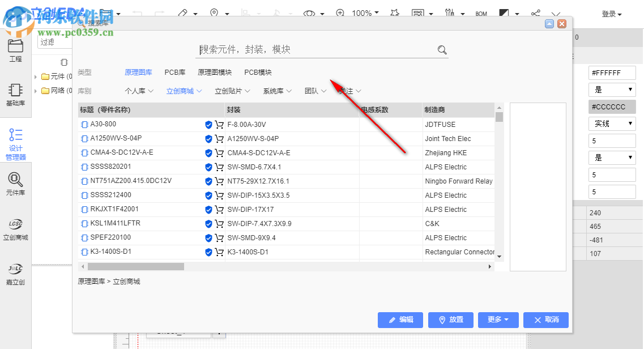Sort by 封装 column header
This screenshot has height=349, width=644.
(x=292, y=110)
